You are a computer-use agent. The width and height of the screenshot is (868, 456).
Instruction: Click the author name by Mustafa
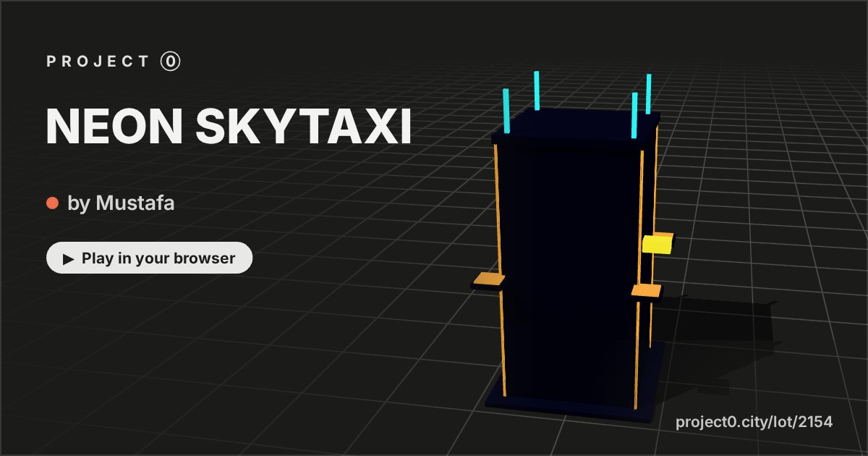point(121,203)
